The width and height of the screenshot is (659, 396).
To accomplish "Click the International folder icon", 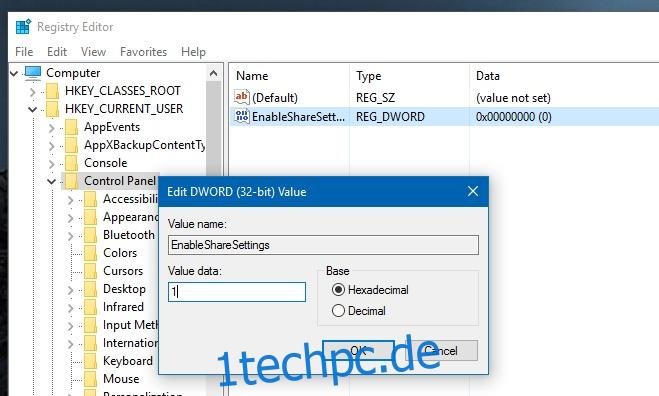I will [90, 343].
